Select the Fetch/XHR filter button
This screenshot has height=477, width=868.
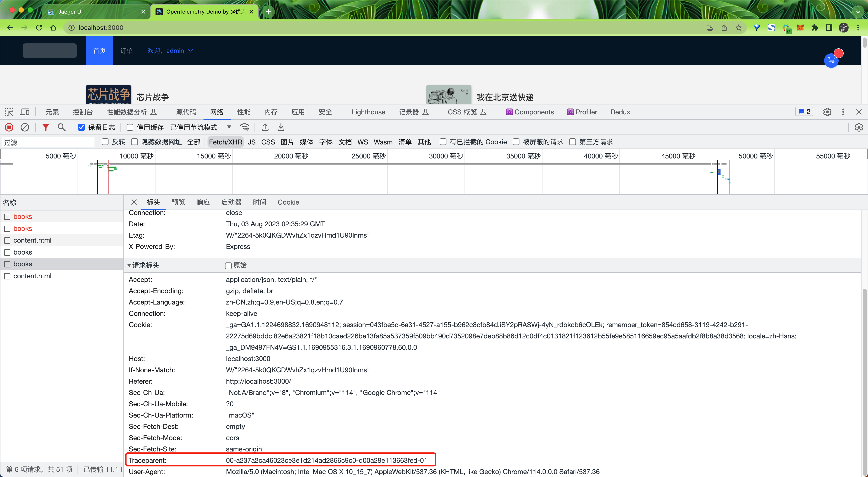225,142
